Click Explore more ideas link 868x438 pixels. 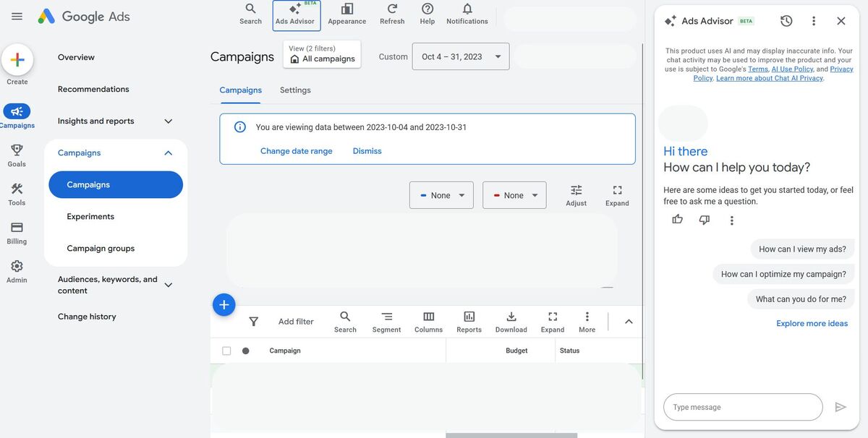tap(812, 324)
